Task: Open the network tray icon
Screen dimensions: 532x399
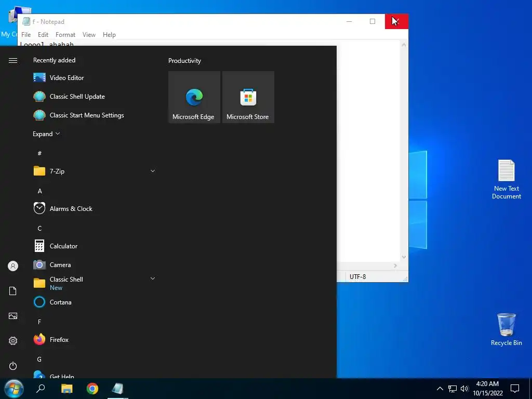Action: point(453,389)
